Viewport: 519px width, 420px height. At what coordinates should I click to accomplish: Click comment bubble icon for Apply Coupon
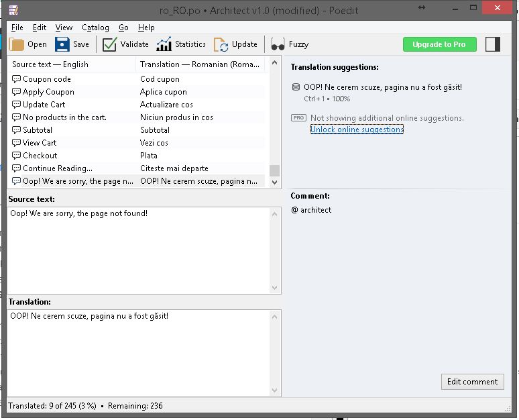(x=16, y=92)
